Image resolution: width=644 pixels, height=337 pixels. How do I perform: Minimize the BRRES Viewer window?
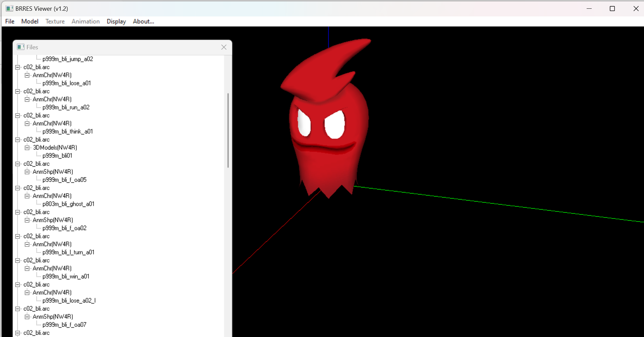click(x=589, y=8)
